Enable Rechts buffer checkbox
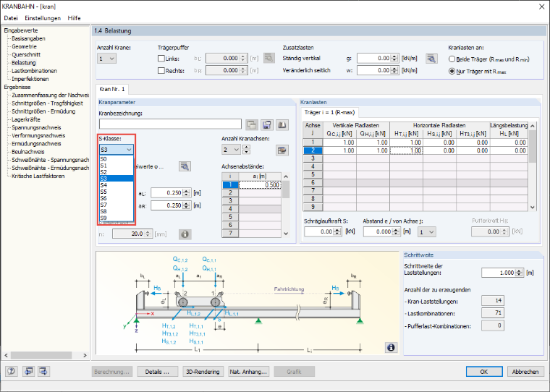This screenshot has height=392, width=550. (161, 70)
